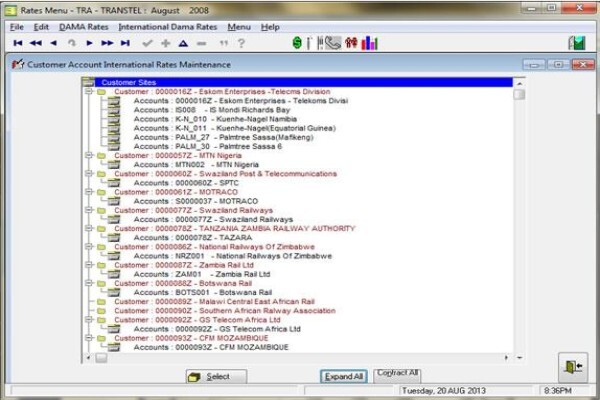Click the horizontal scrollbar left arrow
600x400 pixels.
[88, 358]
